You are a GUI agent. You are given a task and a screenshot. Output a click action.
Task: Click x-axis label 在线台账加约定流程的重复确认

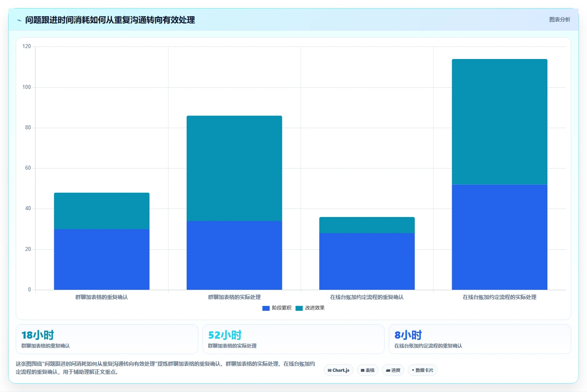click(x=367, y=297)
